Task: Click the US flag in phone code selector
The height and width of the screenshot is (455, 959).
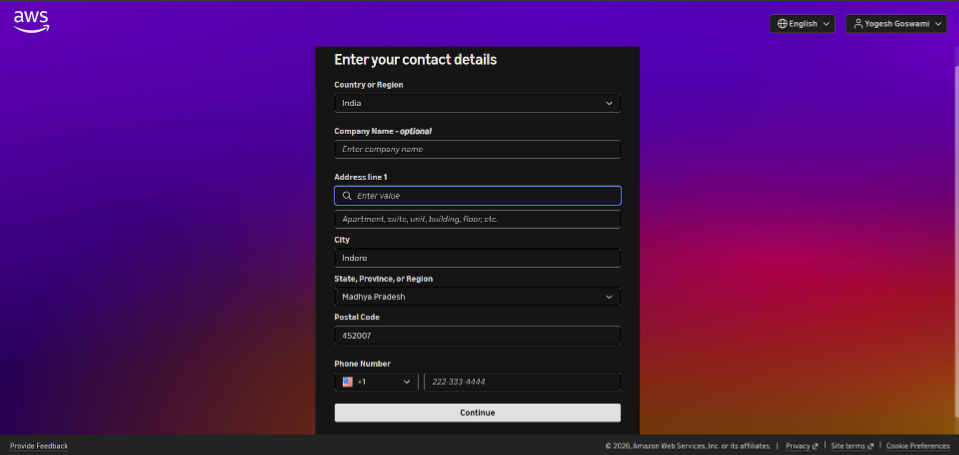Action: [x=347, y=382]
